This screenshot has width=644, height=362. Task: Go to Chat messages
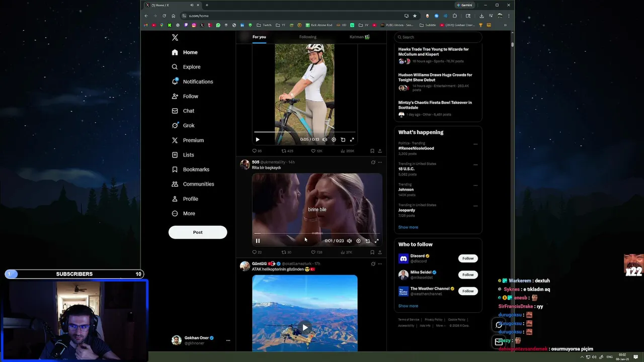pyautogui.click(x=183, y=111)
